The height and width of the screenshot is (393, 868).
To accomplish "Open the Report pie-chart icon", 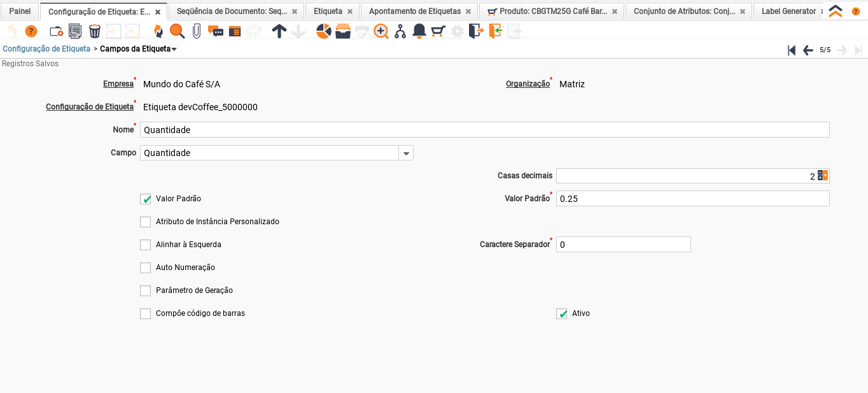I will [324, 31].
